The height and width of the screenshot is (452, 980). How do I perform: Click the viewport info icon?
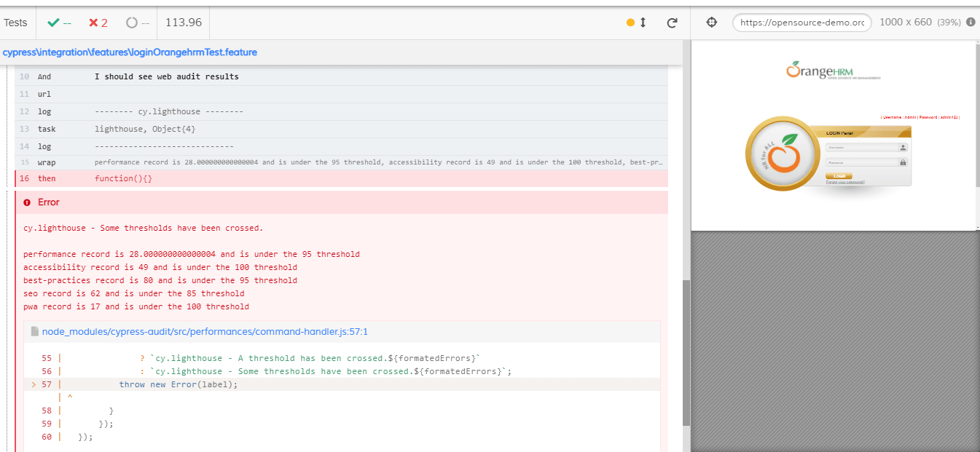(x=971, y=23)
